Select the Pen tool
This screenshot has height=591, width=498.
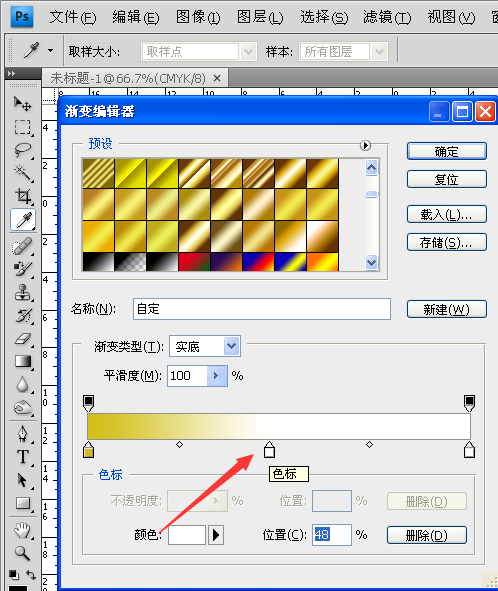click(23, 434)
